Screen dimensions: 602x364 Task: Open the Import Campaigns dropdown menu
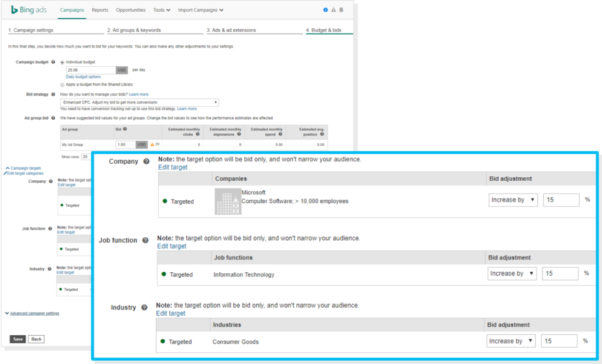click(200, 10)
